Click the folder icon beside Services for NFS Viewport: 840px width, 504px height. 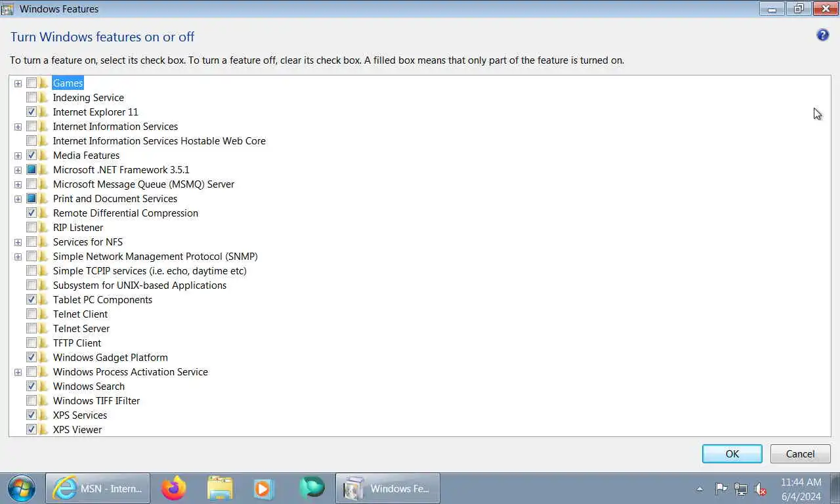click(x=44, y=242)
